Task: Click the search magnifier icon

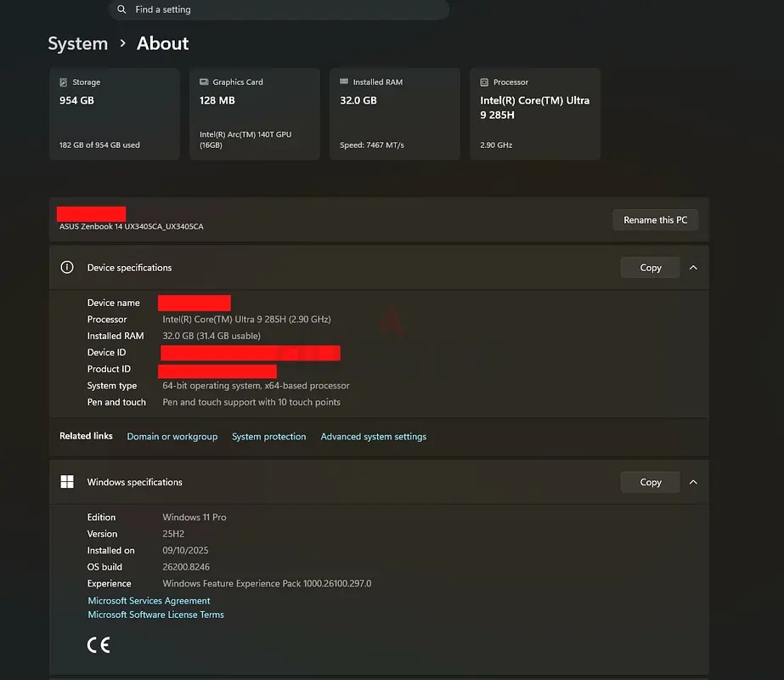Action: (x=121, y=9)
